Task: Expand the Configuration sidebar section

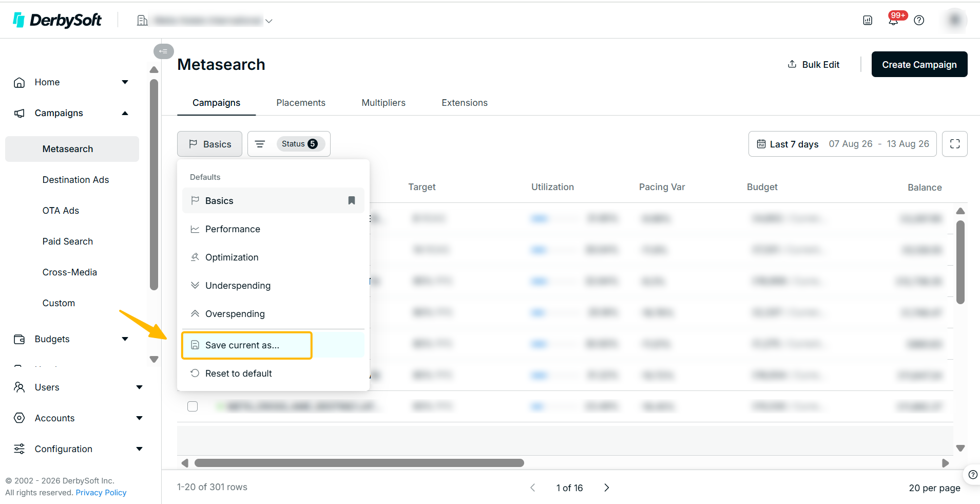Action: [x=139, y=449]
